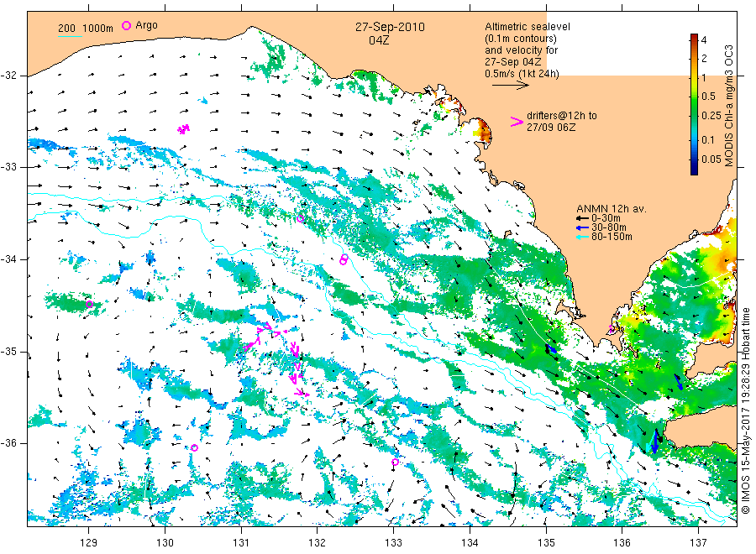This screenshot has width=756, height=554.
Task: Click the '0.5m/s (1kt 24h)' scale text
Action: 522,74
